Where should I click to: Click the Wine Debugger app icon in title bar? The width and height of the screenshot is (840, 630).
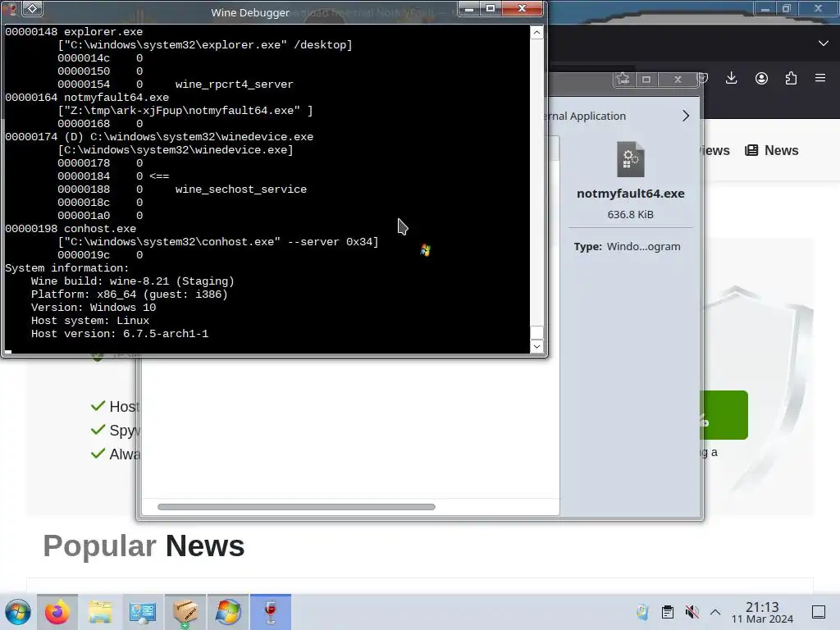tap(10, 8)
